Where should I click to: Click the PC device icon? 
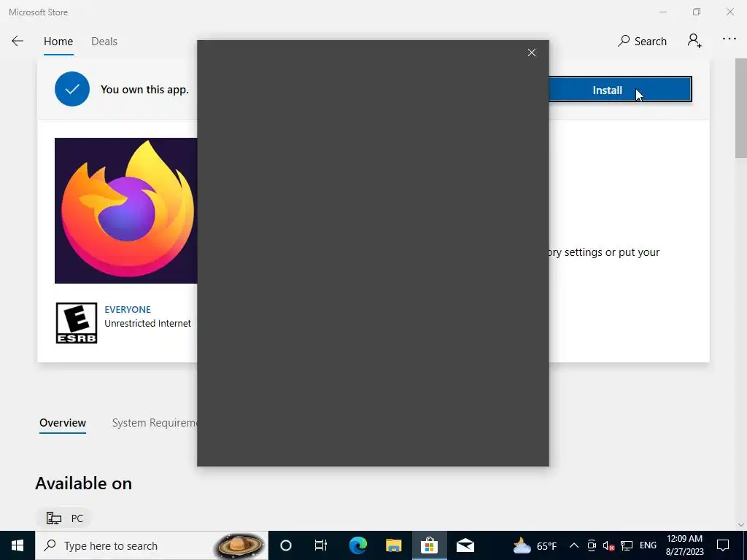pyautogui.click(x=54, y=518)
